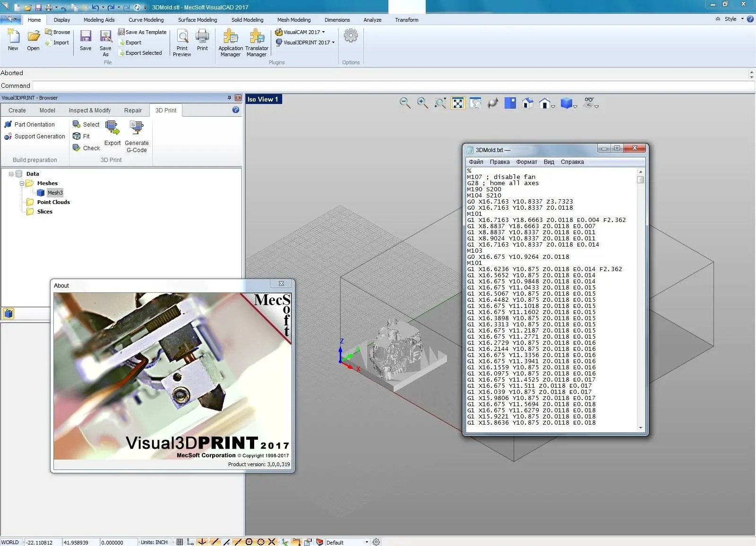Activate the Zoom Window tool
This screenshot has width=756, height=546.
[x=440, y=103]
